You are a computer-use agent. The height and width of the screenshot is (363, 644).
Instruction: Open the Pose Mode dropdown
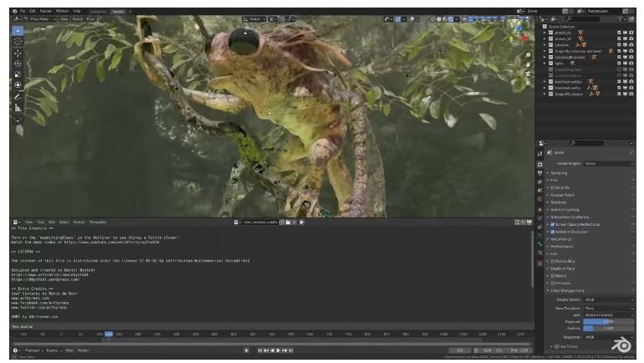(x=40, y=19)
